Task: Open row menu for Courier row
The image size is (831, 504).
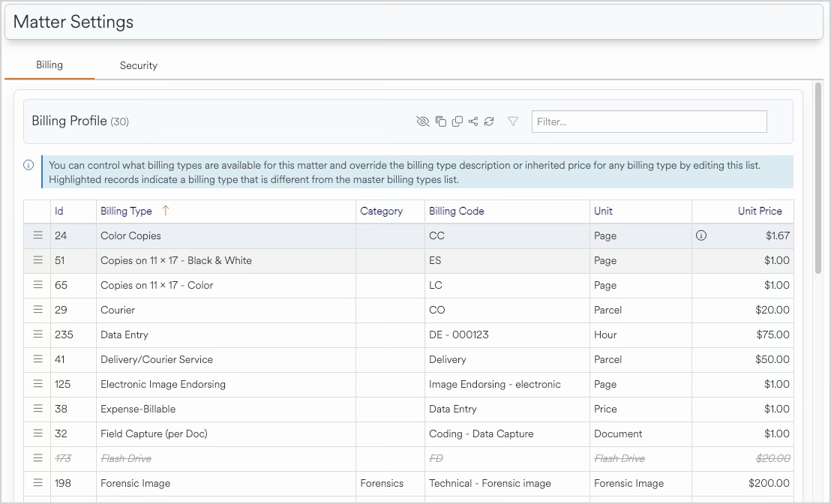Action: tap(37, 310)
